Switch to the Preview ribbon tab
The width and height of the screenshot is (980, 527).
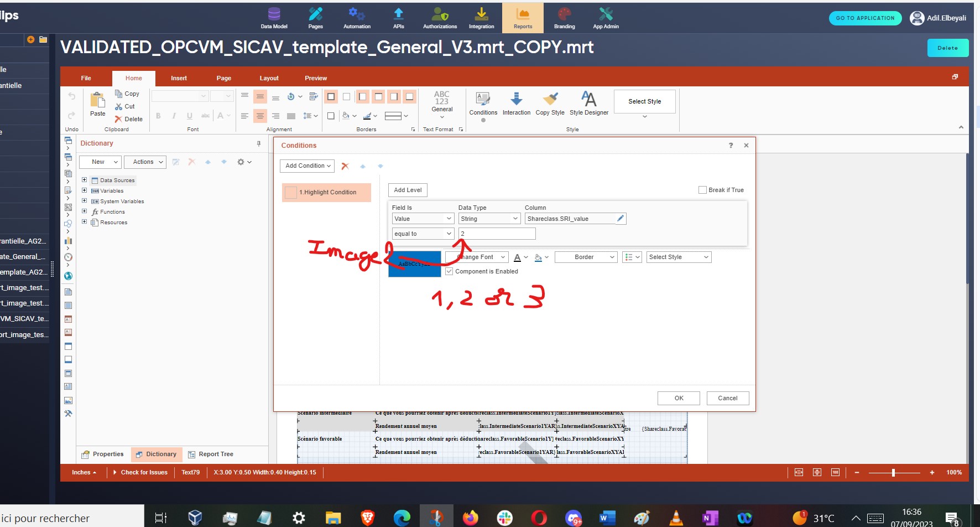(315, 78)
